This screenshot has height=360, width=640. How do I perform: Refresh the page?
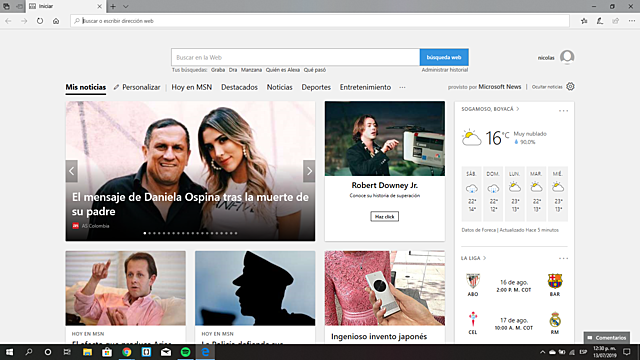click(40, 21)
